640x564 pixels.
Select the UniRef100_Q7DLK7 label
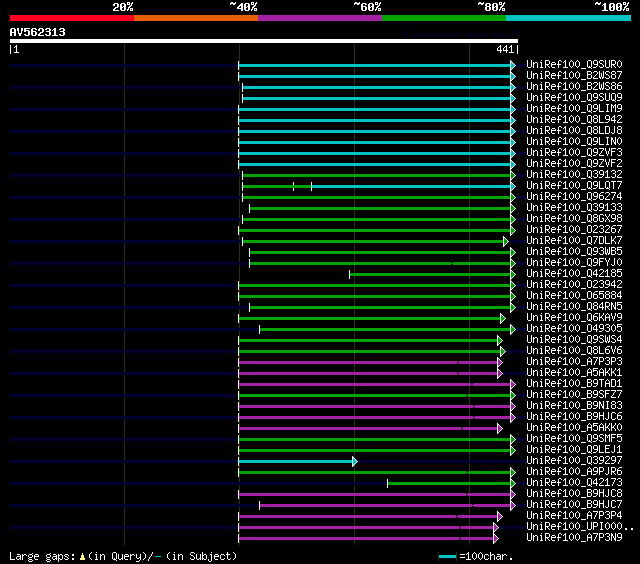pos(574,241)
